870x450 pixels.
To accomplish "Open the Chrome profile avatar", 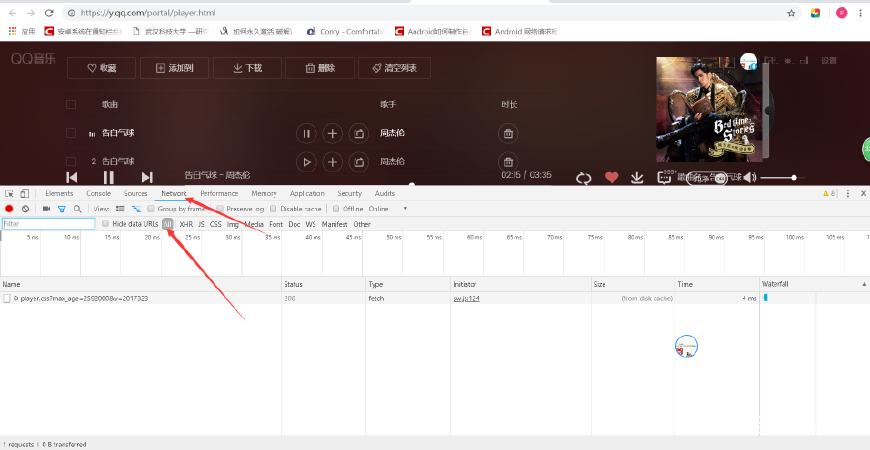I will [x=842, y=13].
